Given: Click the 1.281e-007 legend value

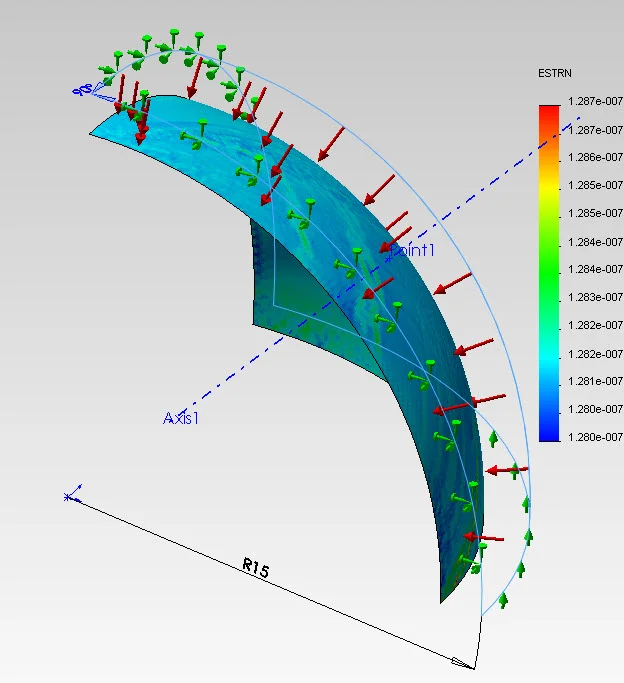Looking at the screenshot, I should pos(595,381).
